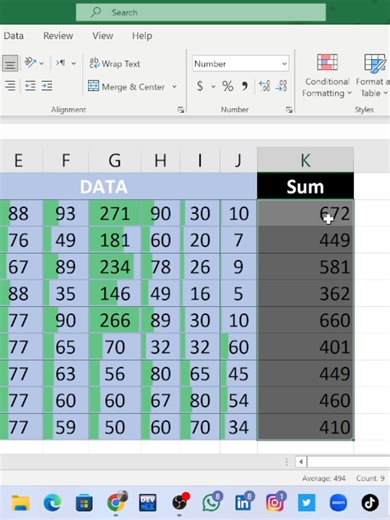Image resolution: width=390 pixels, height=520 pixels.
Task: Switch to the View tab
Action: 103,36
